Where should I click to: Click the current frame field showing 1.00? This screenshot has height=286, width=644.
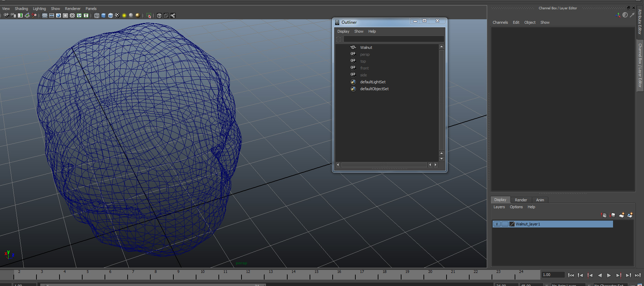553,275
